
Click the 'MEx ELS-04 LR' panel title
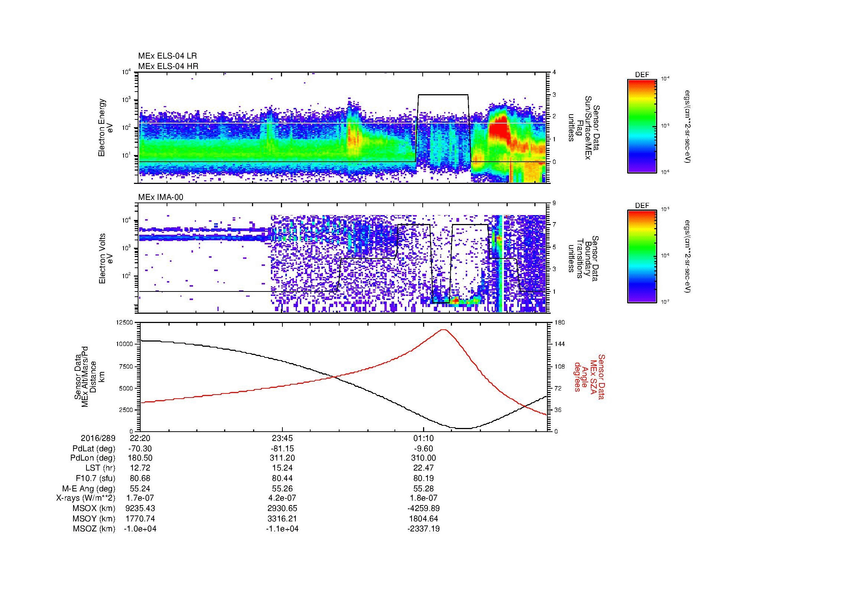167,56
